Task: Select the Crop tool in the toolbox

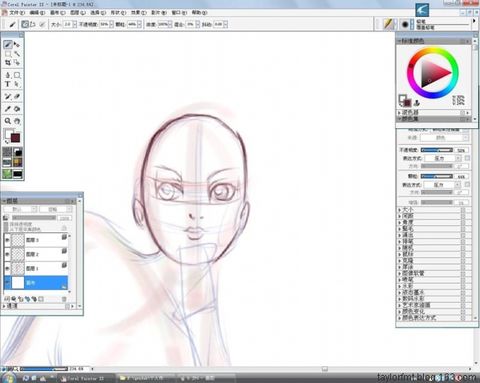Action: pos(8,63)
